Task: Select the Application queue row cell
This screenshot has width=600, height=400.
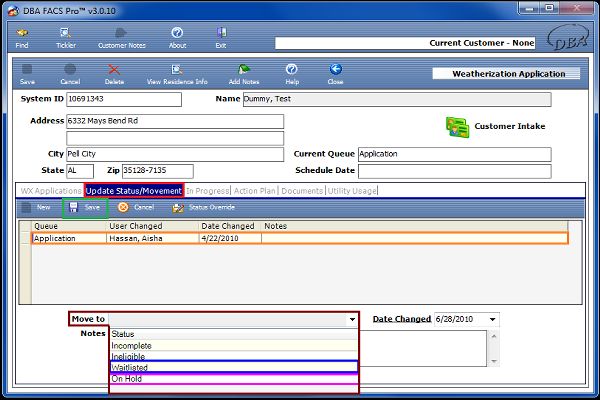Action: click(x=69, y=238)
